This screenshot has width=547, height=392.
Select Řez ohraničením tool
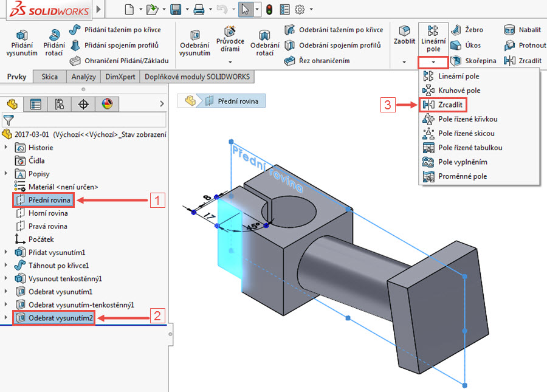coord(317,61)
